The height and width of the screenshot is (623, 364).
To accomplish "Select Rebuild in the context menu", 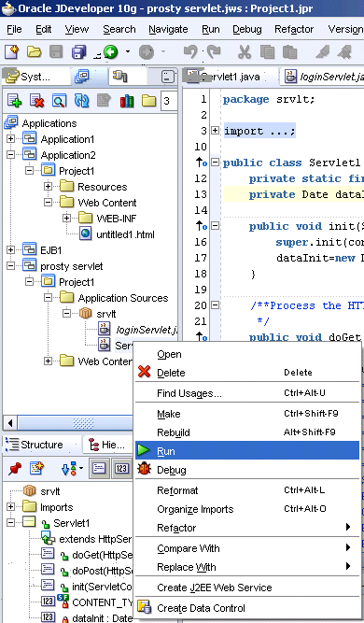I will tap(247, 432).
